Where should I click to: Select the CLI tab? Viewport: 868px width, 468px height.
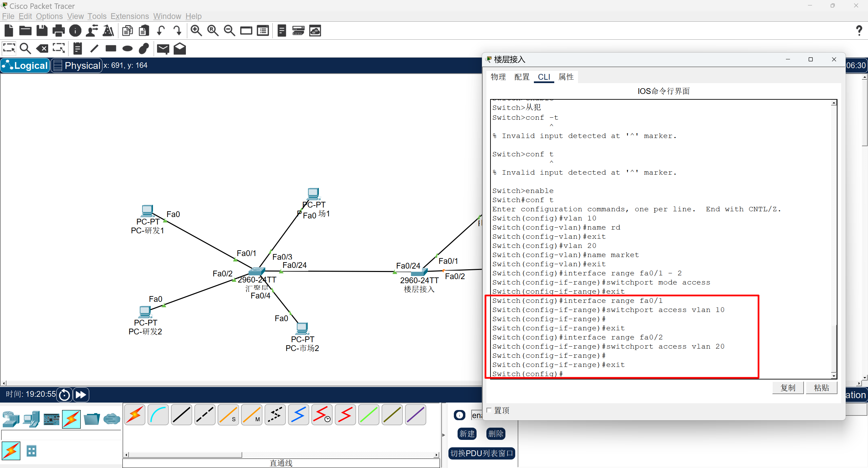pyautogui.click(x=544, y=77)
